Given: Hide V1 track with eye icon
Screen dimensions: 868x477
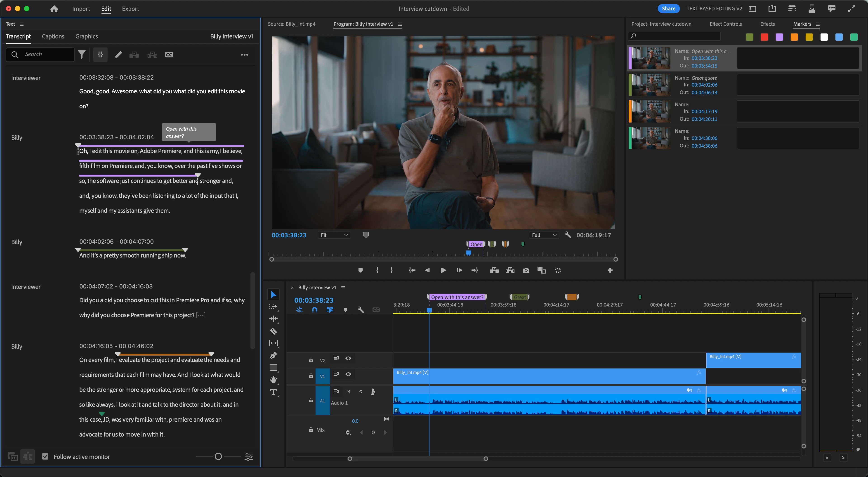Looking at the screenshot, I should 348,374.
